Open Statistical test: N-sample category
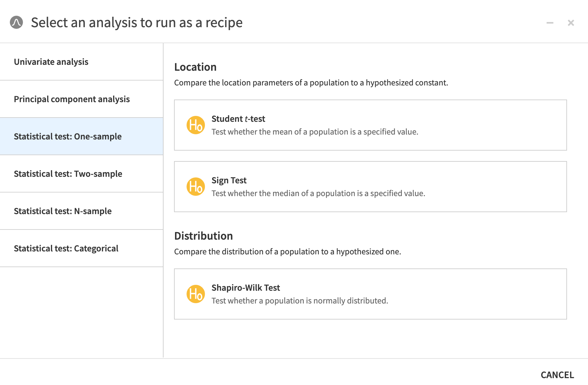Image resolution: width=588 pixels, height=385 pixels. tap(63, 211)
